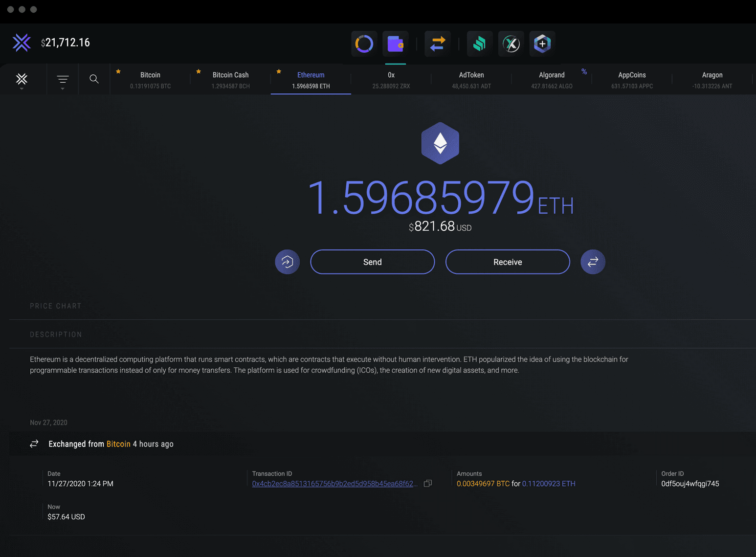Image resolution: width=756 pixels, height=557 pixels.
Task: Open the green X app icon
Action: (511, 44)
